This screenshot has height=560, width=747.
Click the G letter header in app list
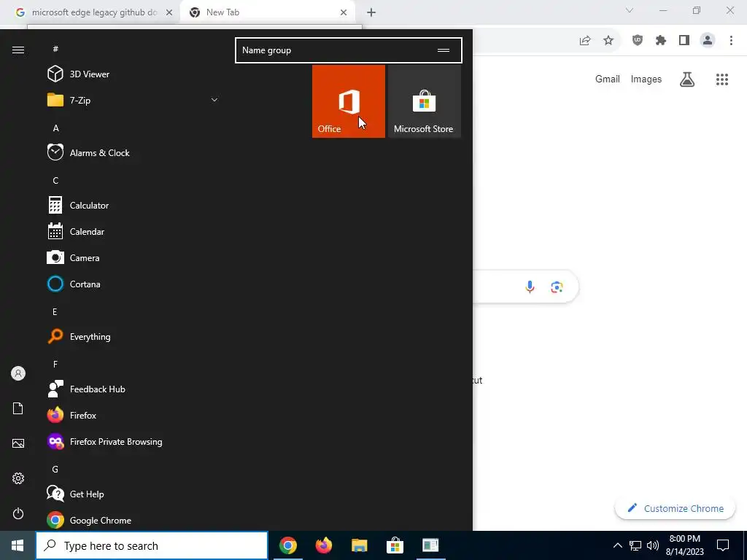pyautogui.click(x=55, y=469)
